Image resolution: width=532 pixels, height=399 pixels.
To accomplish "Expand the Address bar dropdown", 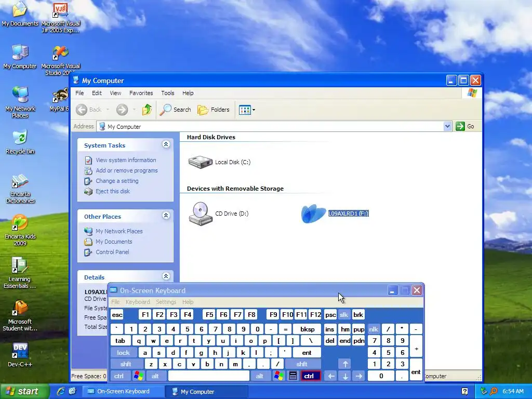I will [x=447, y=126].
